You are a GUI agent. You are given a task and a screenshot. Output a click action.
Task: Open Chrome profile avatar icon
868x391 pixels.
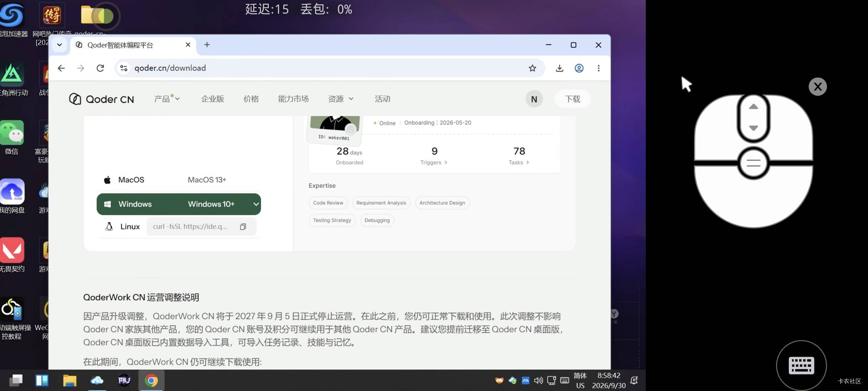tap(579, 68)
